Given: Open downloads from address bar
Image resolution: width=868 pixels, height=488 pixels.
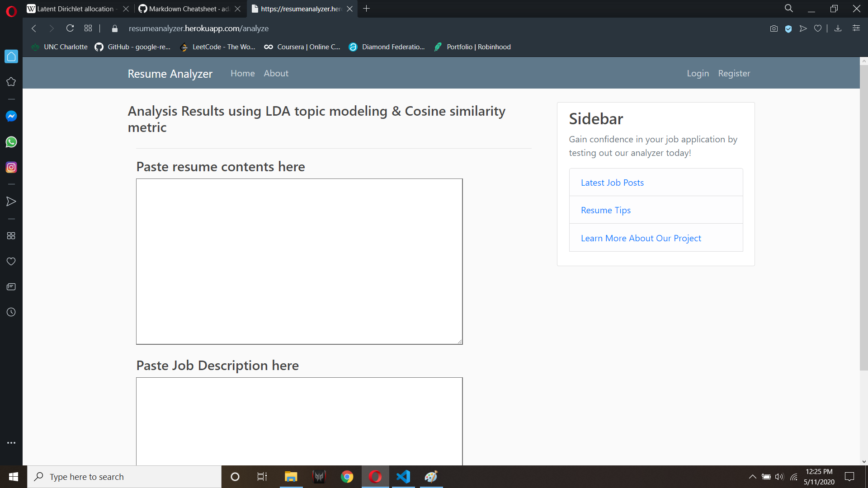Looking at the screenshot, I should pos(838,28).
